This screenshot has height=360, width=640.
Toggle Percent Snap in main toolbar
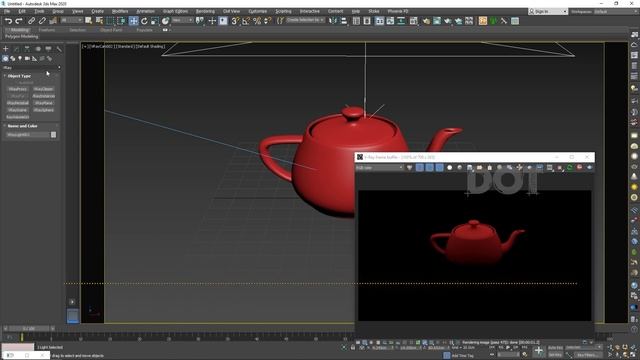[257, 20]
